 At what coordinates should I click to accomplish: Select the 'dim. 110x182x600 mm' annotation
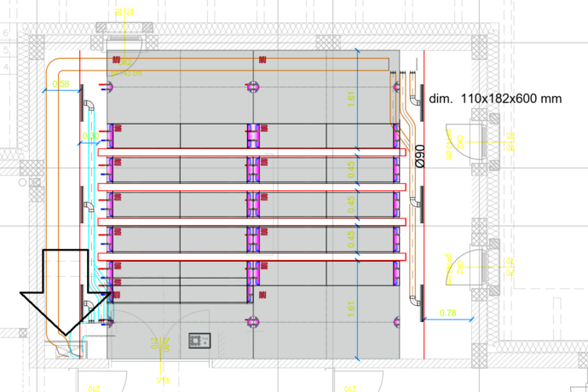495,99
